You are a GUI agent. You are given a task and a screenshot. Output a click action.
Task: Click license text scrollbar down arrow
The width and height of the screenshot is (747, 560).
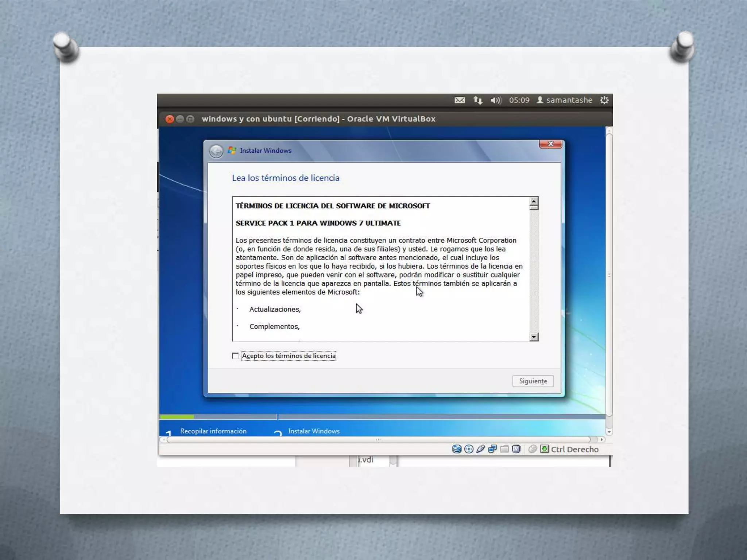[x=534, y=337]
